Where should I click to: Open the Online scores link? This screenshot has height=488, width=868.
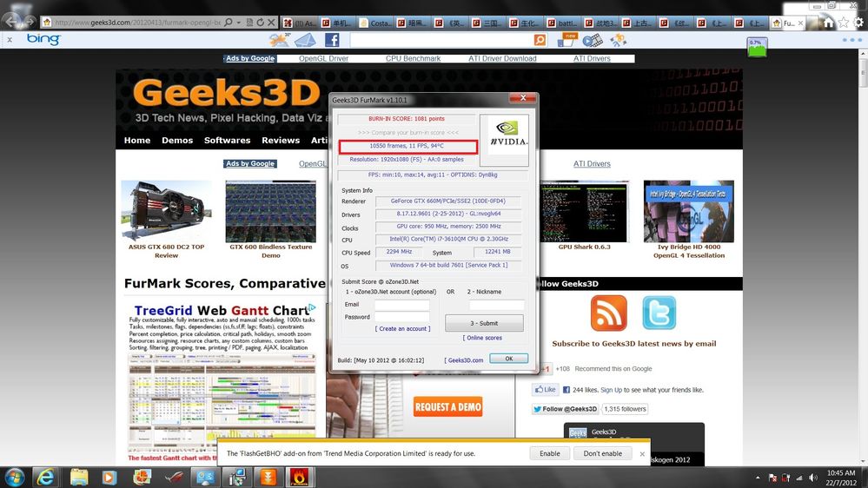[483, 338]
